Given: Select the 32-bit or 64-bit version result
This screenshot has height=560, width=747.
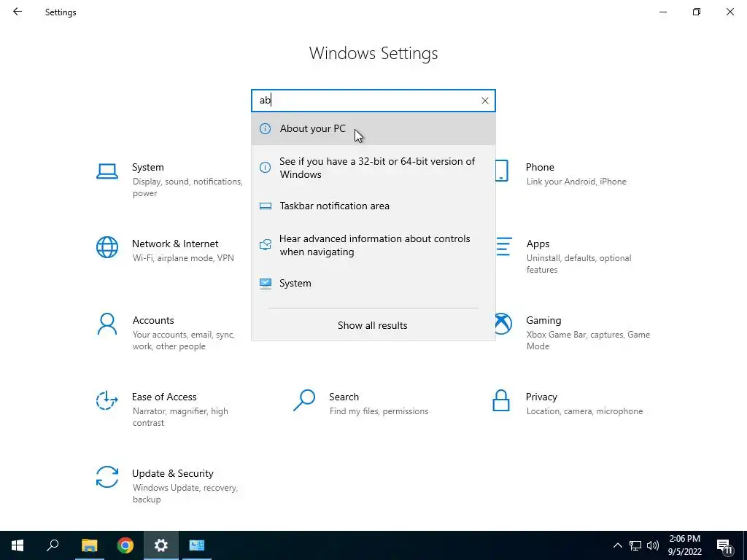Looking at the screenshot, I should tap(373, 168).
